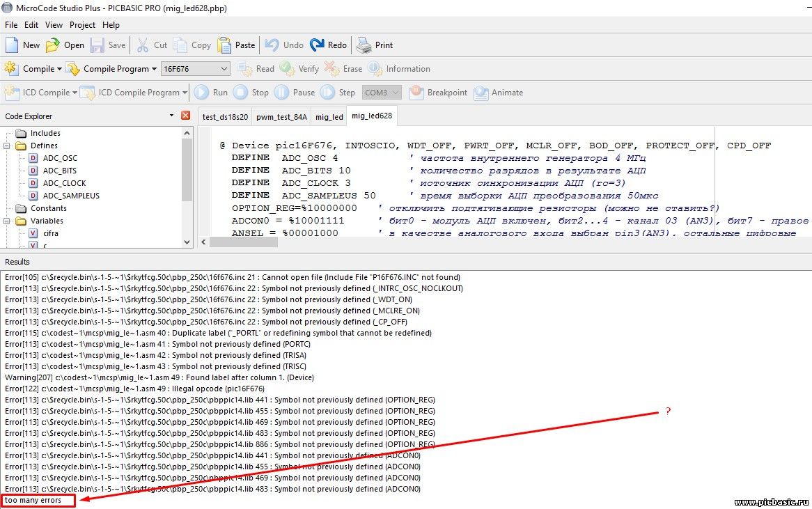Select ADC_OSC define in Code Explorer

60,158
